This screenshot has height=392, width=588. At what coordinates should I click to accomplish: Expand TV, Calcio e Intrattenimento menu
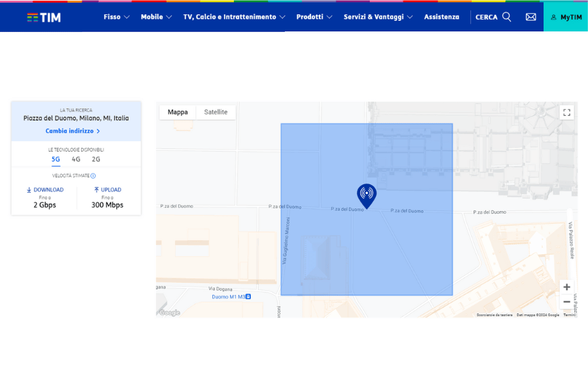[x=235, y=17]
